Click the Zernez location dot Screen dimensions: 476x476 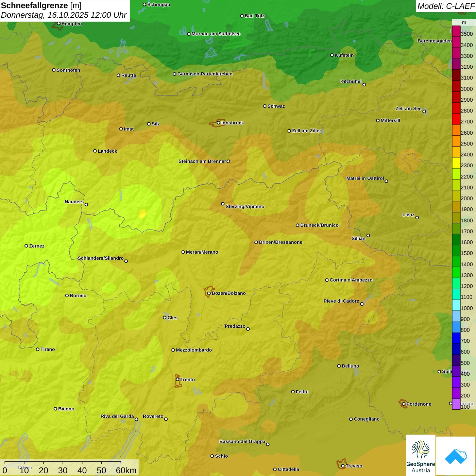pyautogui.click(x=27, y=246)
